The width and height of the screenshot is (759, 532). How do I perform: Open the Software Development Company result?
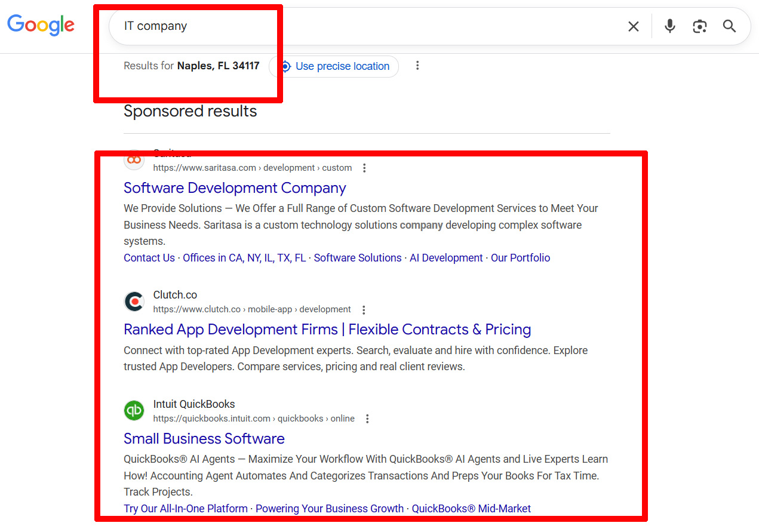tap(235, 187)
